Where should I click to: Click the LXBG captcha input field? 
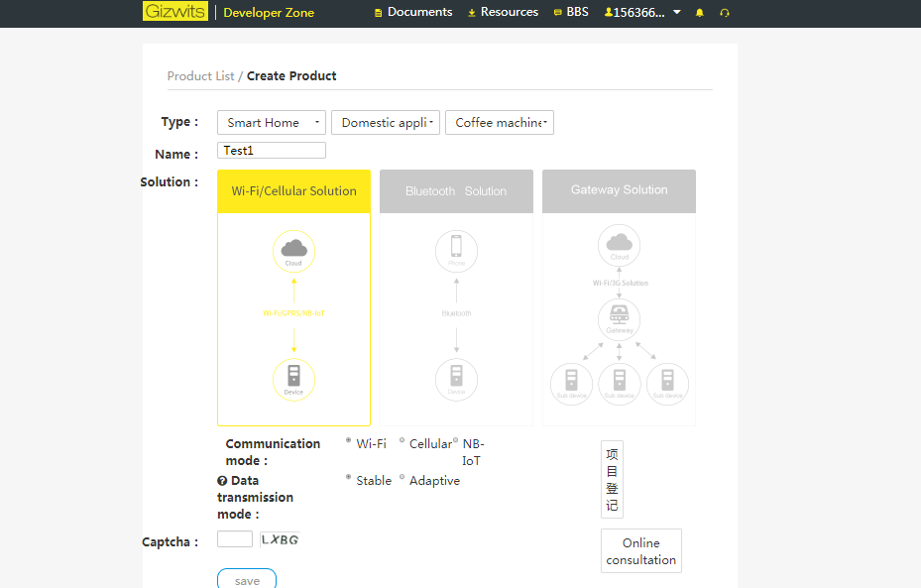click(235, 538)
